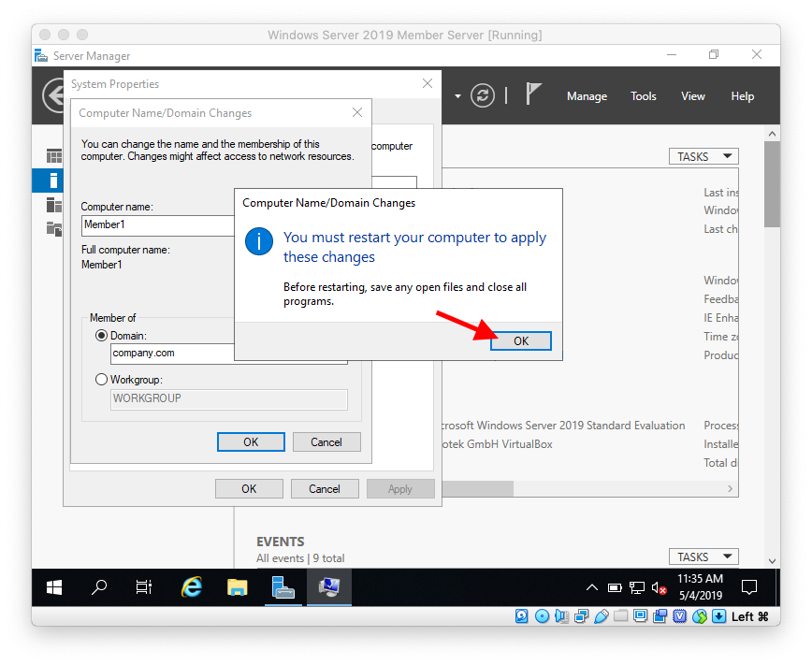Open Internet Explorer from the taskbar
The height and width of the screenshot is (665, 812).
(191, 587)
